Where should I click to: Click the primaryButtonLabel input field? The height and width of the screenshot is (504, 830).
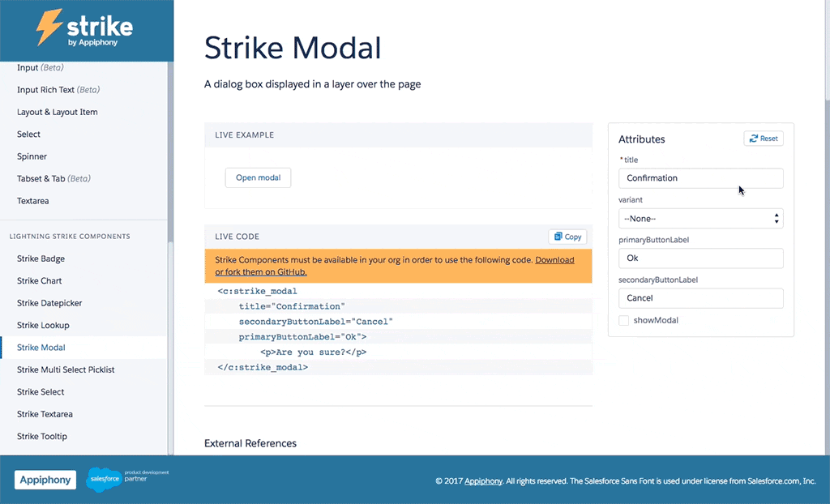701,258
